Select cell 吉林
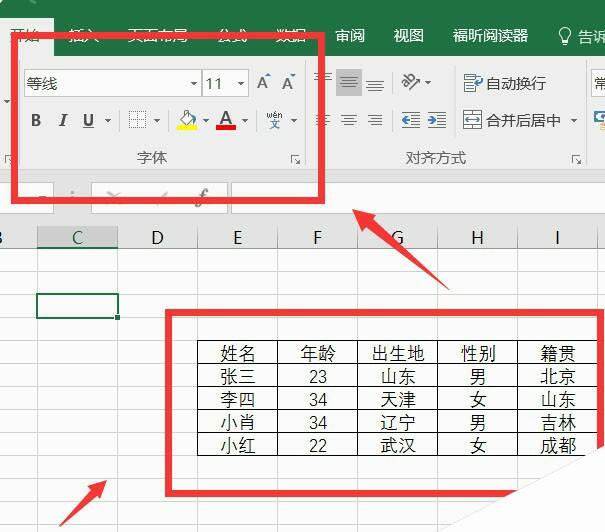This screenshot has width=605, height=532. [558, 421]
